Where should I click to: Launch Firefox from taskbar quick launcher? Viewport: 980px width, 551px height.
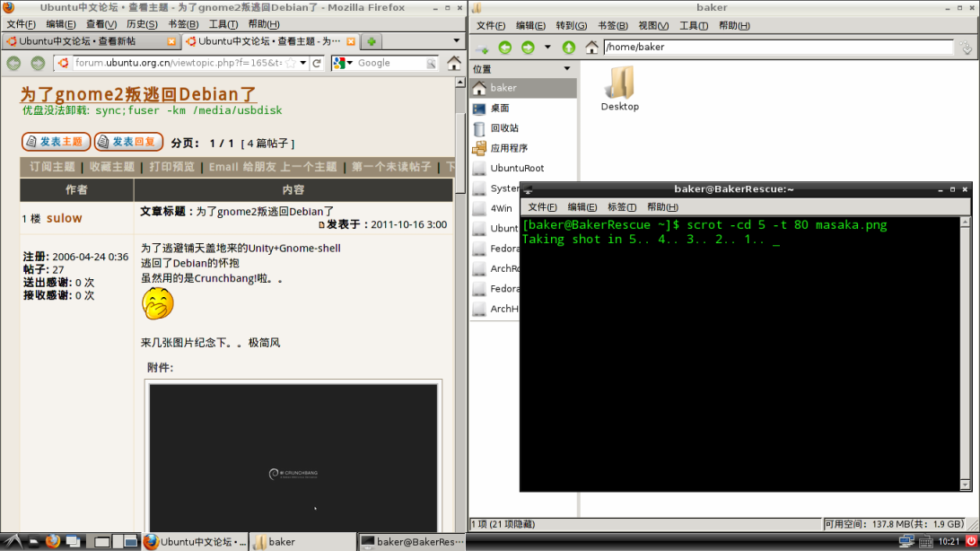coord(52,542)
